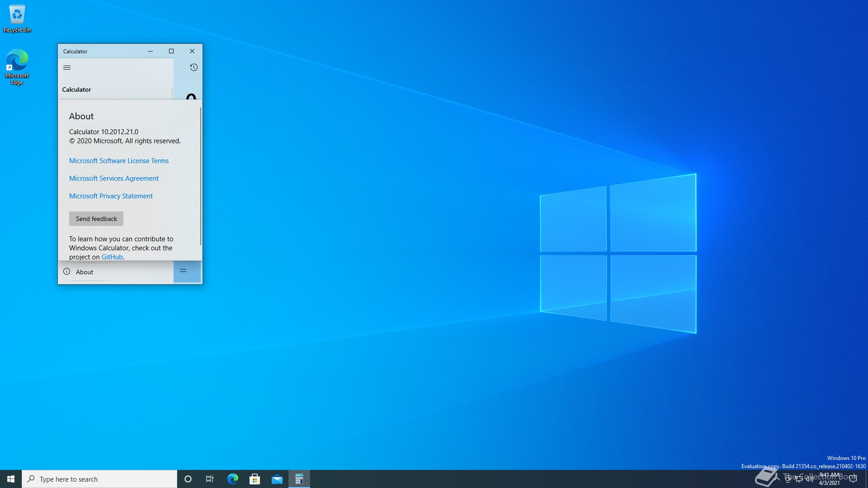Viewport: 868px width, 488px height.
Task: Open the Calculator history panel
Action: pyautogui.click(x=193, y=67)
